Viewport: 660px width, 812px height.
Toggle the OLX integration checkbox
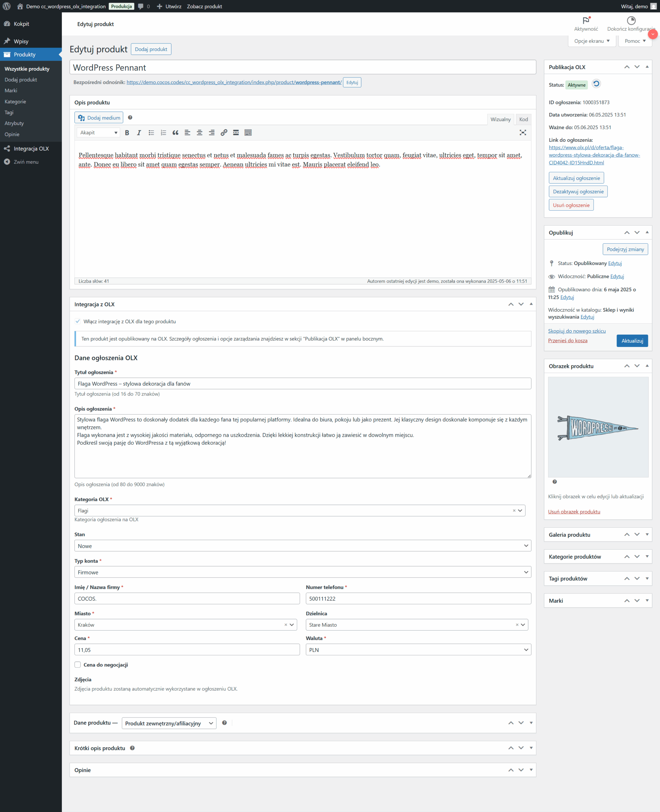click(x=78, y=321)
